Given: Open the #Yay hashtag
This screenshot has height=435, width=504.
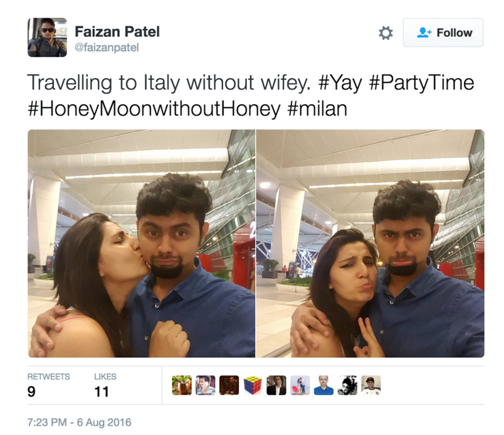Looking at the screenshot, I should click(x=340, y=83).
